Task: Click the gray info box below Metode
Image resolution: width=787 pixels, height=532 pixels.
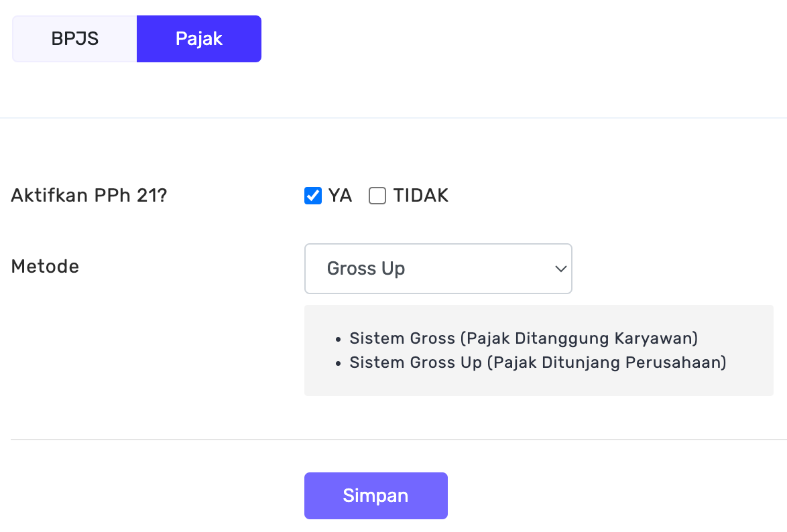Action: (x=538, y=350)
